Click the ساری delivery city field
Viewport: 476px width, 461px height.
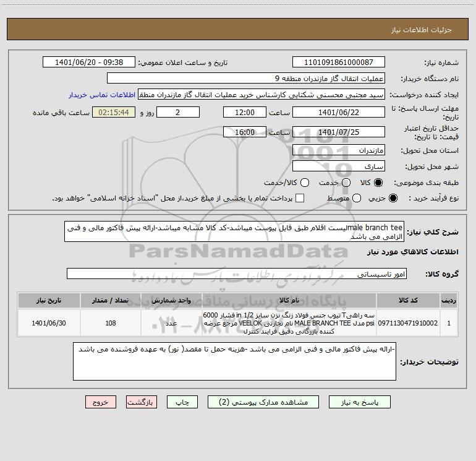click(339, 166)
